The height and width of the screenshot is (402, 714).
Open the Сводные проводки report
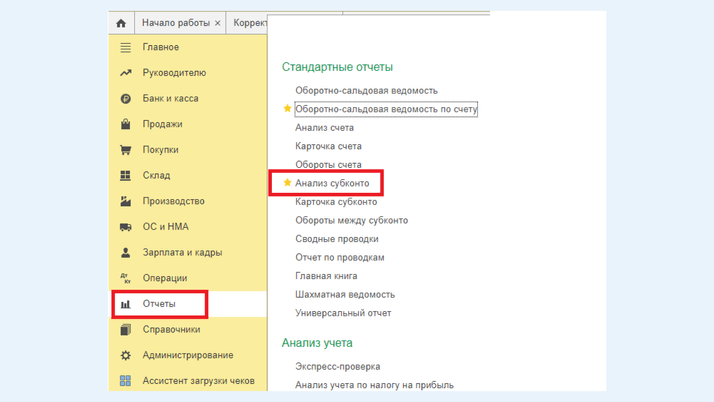pos(337,239)
